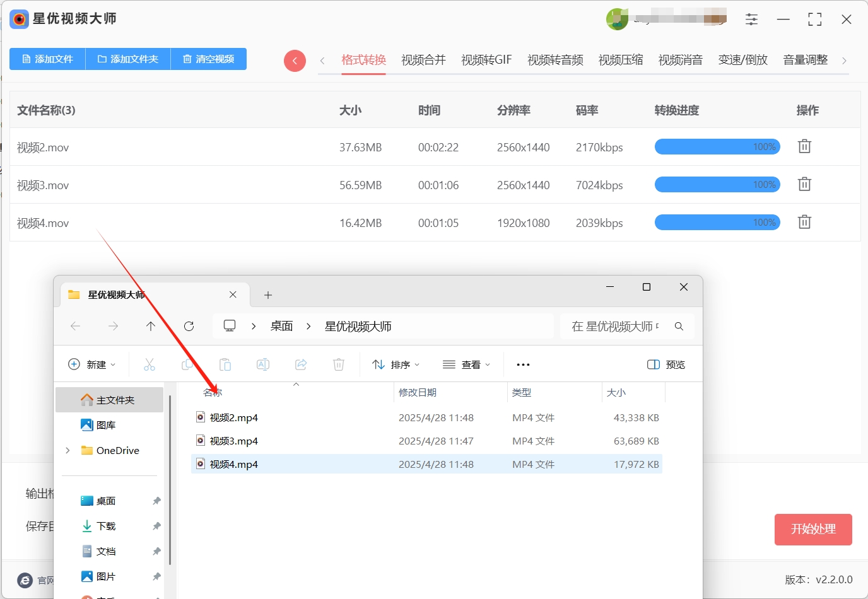868x599 pixels.
Task: Toggle the 预览 preview pane
Action: tap(666, 364)
